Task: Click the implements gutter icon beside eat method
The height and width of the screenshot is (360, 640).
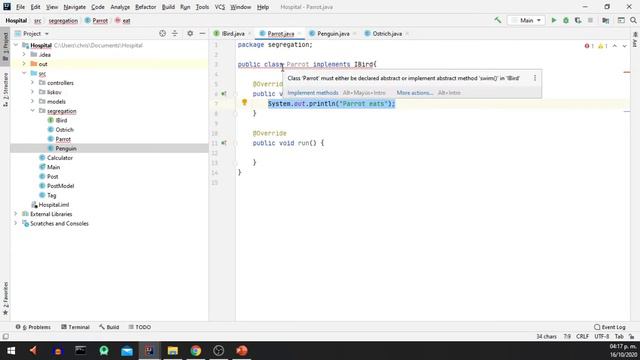Action: click(x=224, y=93)
